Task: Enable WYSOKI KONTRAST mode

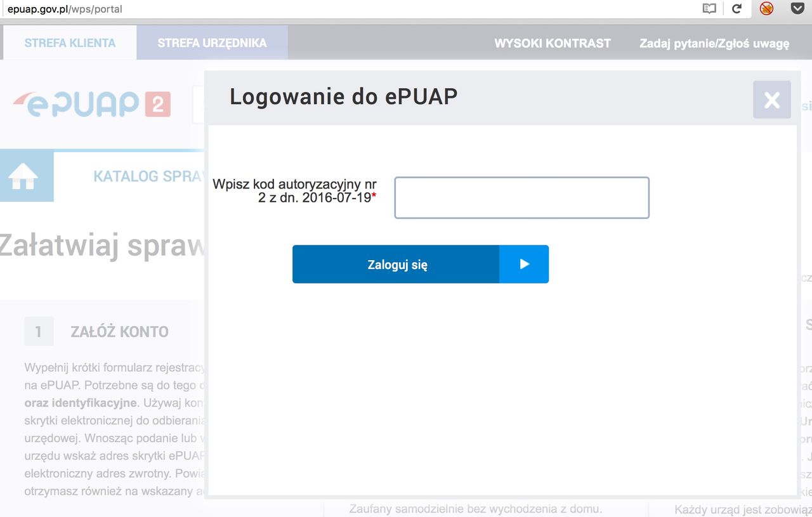Action: 552,43
